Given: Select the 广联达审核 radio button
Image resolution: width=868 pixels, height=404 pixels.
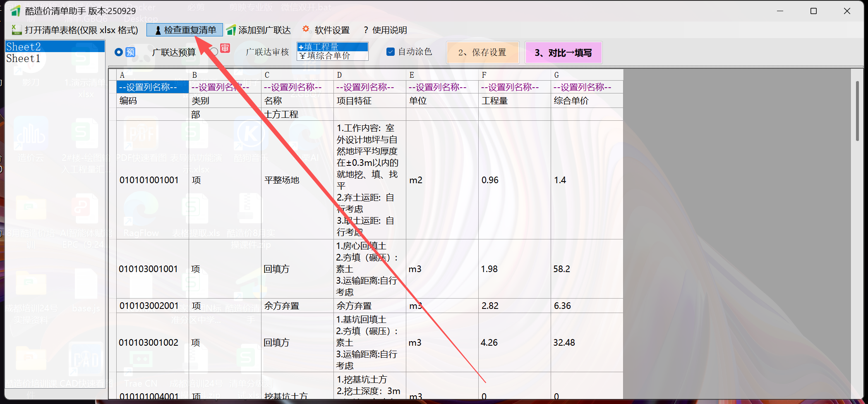Looking at the screenshot, I should pos(214,52).
